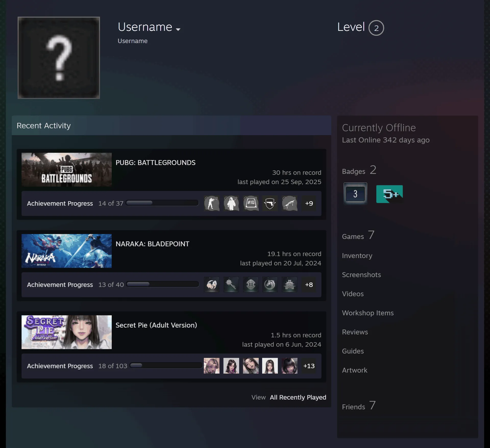
Task: Expand the Username dropdown arrow
Action: (178, 29)
